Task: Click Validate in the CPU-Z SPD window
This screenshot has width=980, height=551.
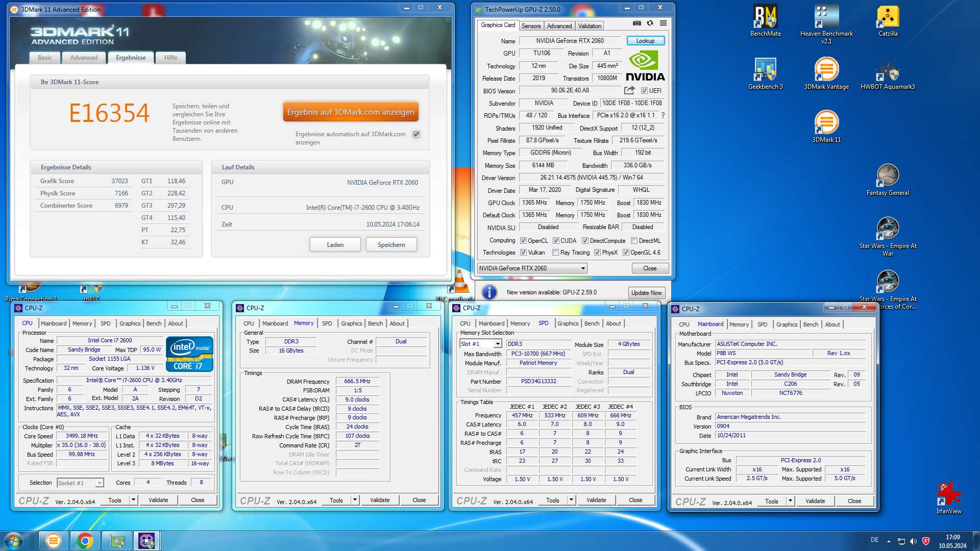Action: [596, 500]
